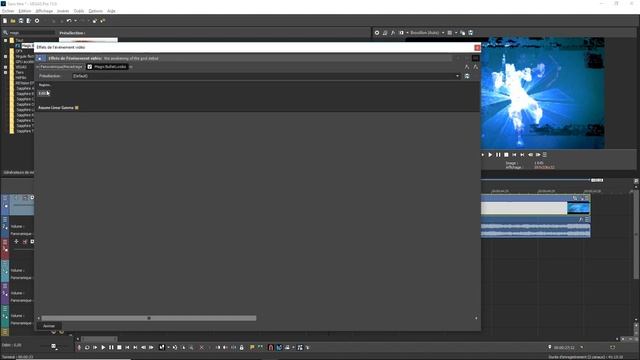
Task: Step to next frame in preview transport
Action: click(538, 155)
